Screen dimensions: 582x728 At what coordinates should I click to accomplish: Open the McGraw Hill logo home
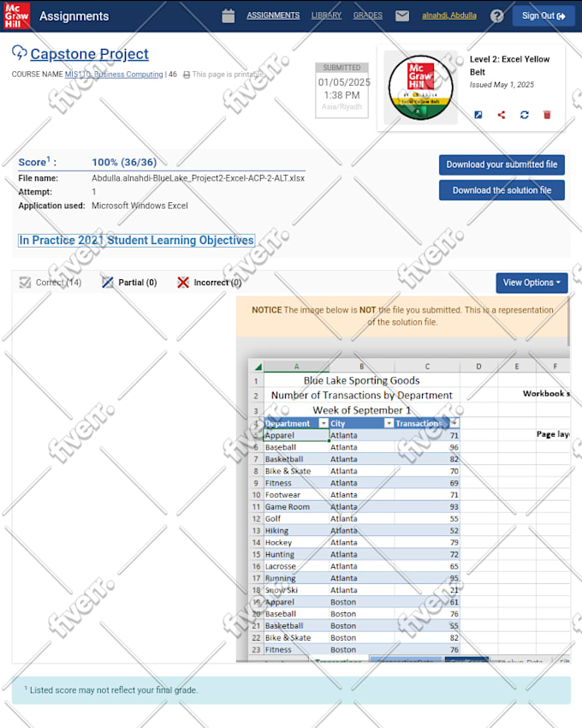tap(17, 15)
